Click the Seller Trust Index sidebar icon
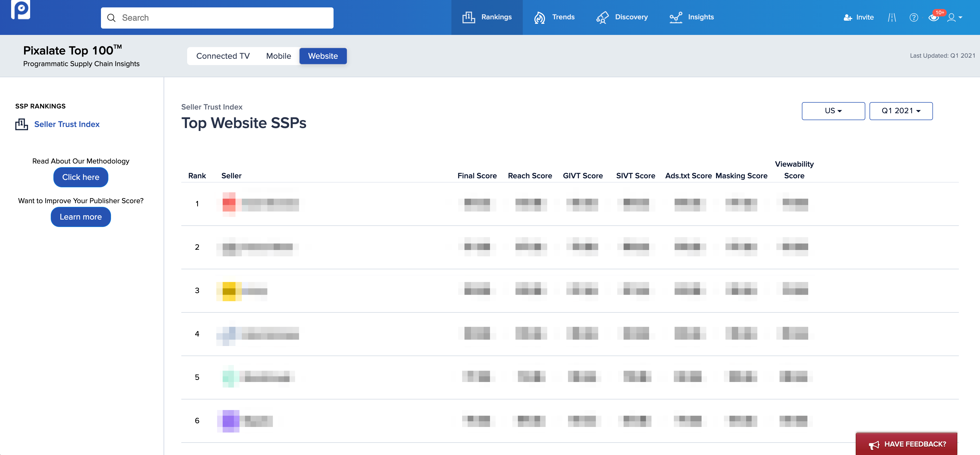 click(x=22, y=124)
